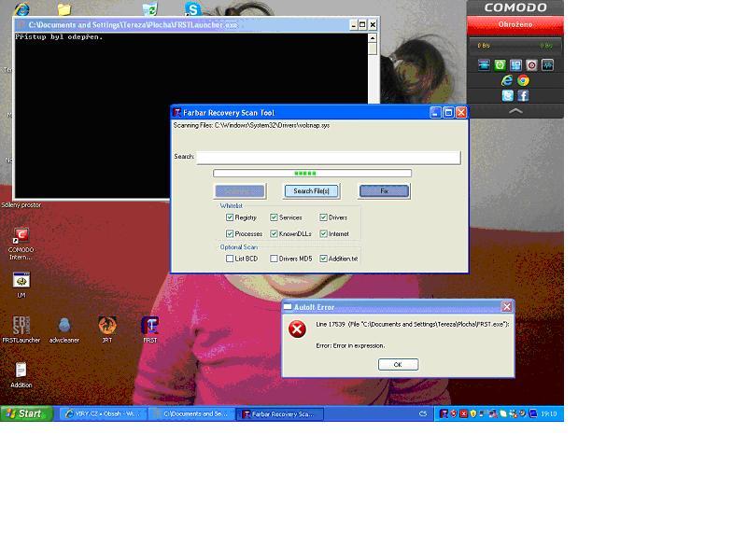The image size is (747, 560).
Task: Click the CS language indicator in taskbar
Action: pyautogui.click(x=423, y=413)
